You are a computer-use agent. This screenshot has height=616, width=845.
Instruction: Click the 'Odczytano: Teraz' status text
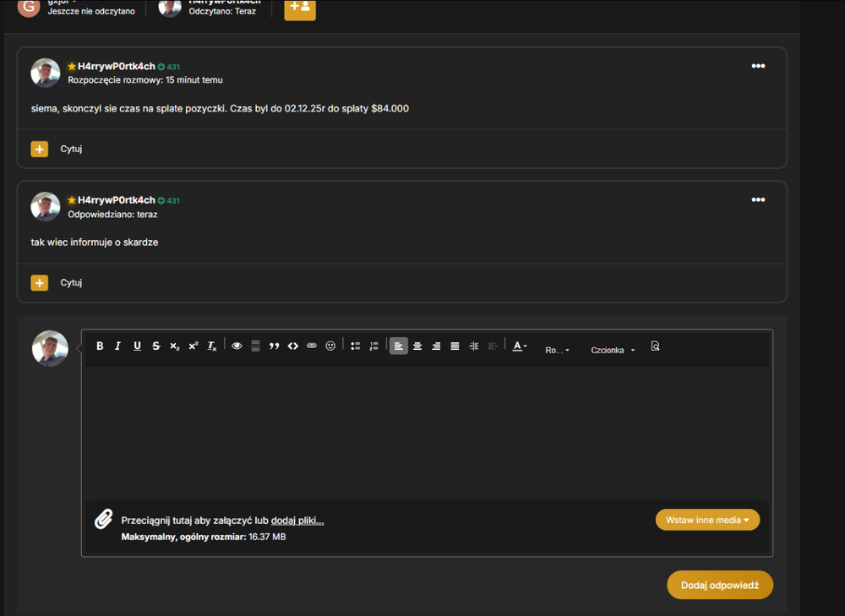[x=222, y=11]
